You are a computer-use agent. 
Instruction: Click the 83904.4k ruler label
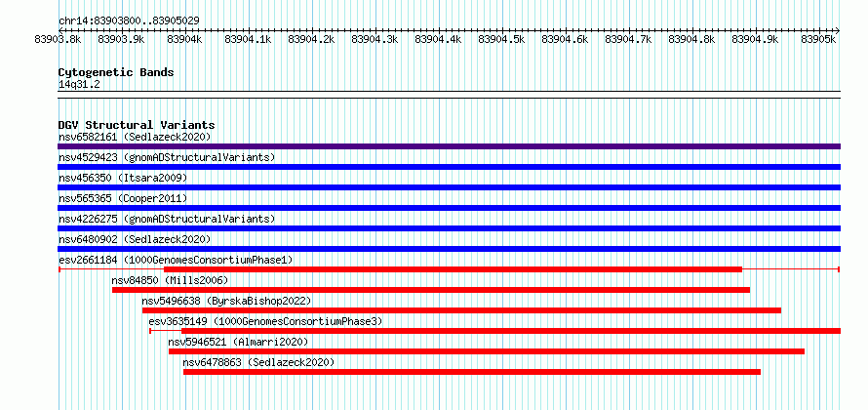point(438,40)
